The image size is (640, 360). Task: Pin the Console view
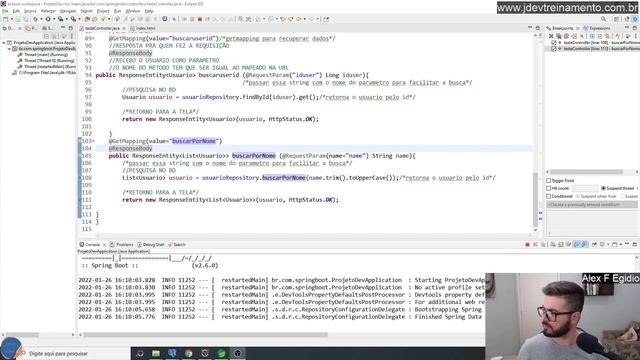(594, 244)
